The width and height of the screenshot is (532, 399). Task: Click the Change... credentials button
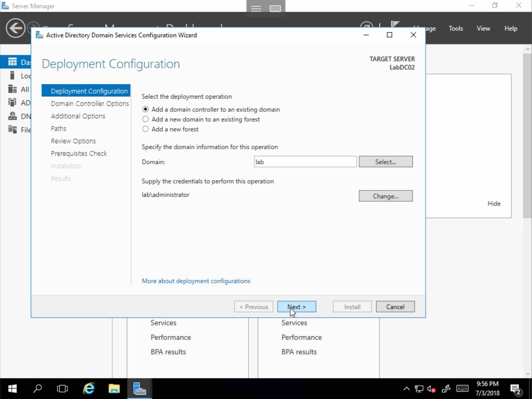386,196
